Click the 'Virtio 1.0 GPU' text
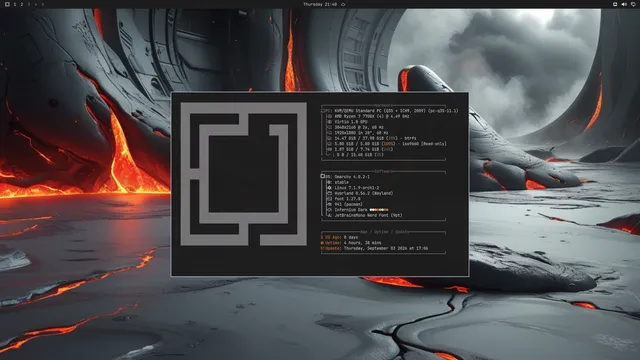Screen dimensions: 640x360 [x=351, y=122]
